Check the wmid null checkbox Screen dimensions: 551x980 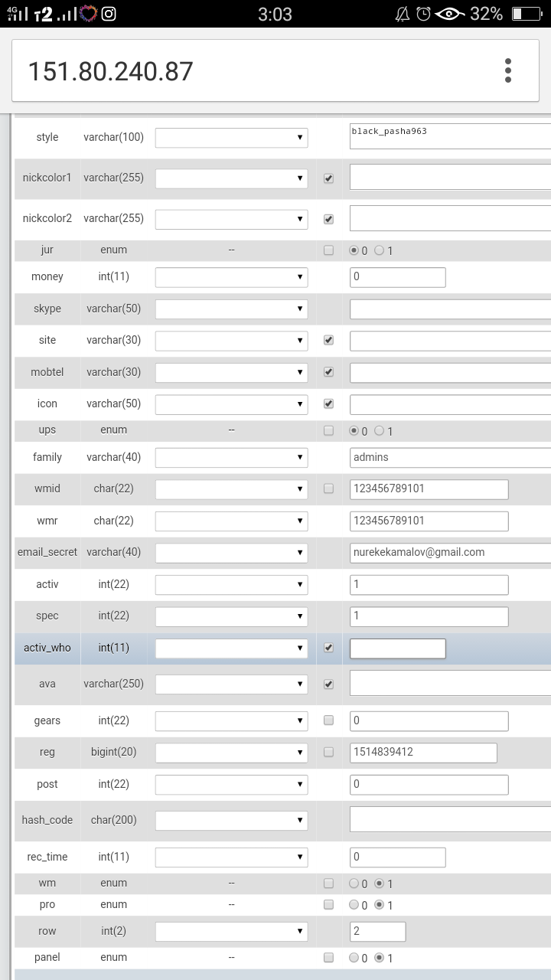coord(328,488)
